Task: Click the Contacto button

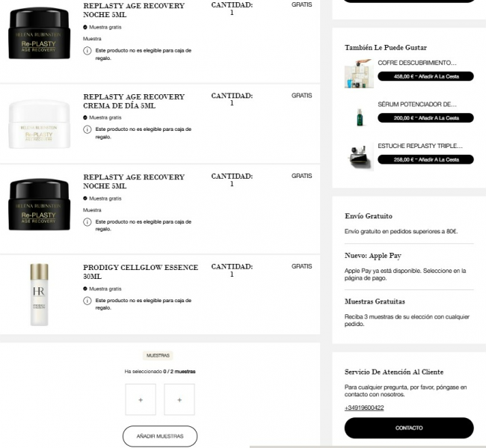Action: pyautogui.click(x=409, y=428)
